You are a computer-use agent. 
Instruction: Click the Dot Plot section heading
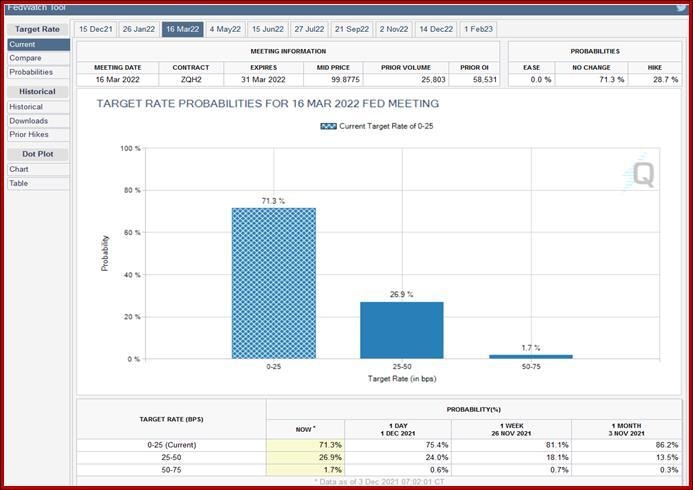pos(38,154)
